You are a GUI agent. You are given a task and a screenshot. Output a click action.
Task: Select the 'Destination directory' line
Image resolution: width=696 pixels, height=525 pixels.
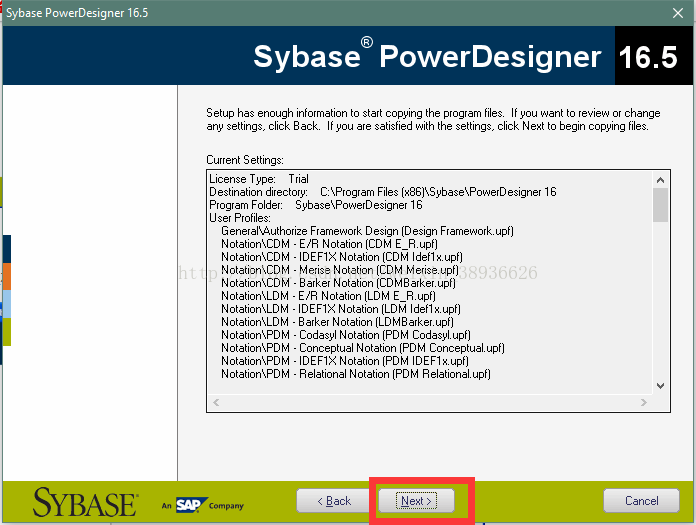tap(383, 192)
